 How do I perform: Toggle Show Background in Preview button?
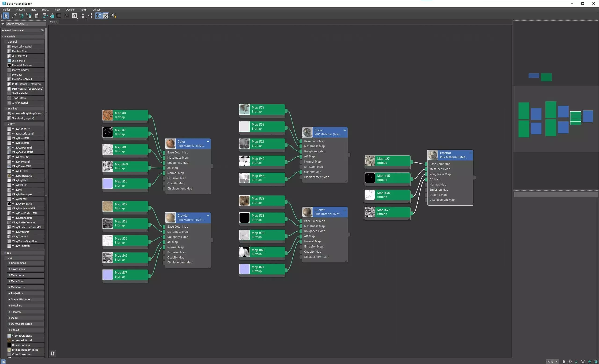[x=66, y=16]
